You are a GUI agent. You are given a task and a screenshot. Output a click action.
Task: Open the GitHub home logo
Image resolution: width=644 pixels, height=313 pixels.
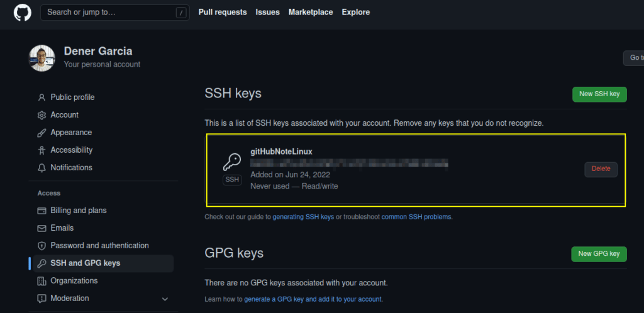point(22,13)
